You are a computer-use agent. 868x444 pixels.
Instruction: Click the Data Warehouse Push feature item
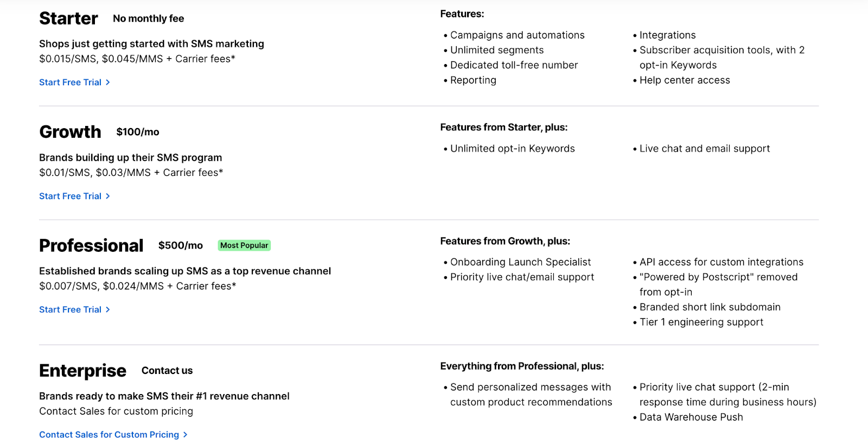691,417
